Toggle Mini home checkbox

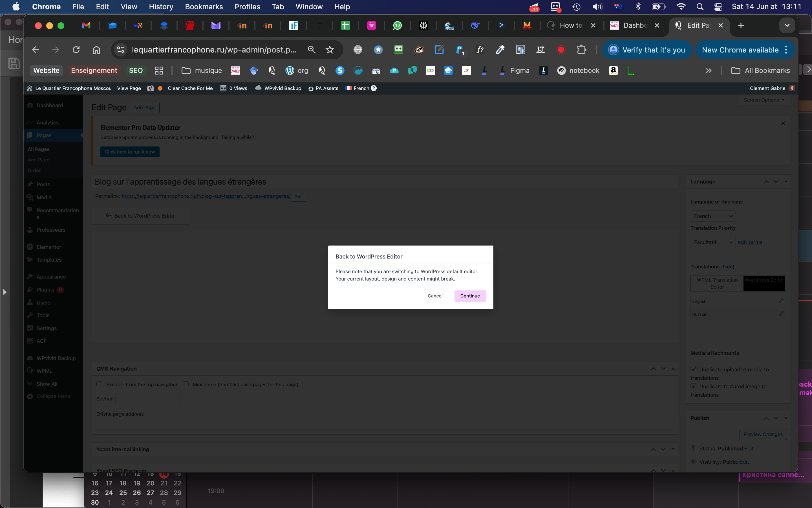[186, 384]
